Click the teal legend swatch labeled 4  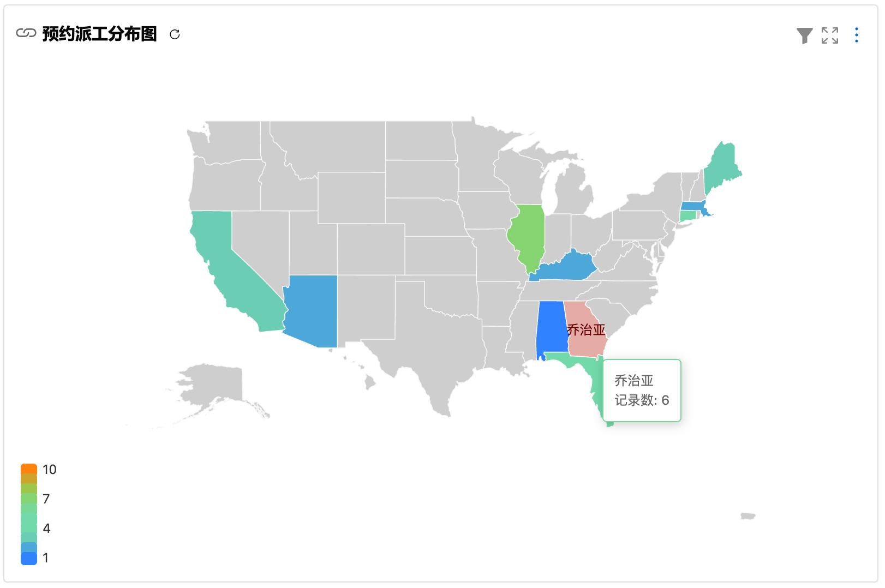click(x=29, y=528)
